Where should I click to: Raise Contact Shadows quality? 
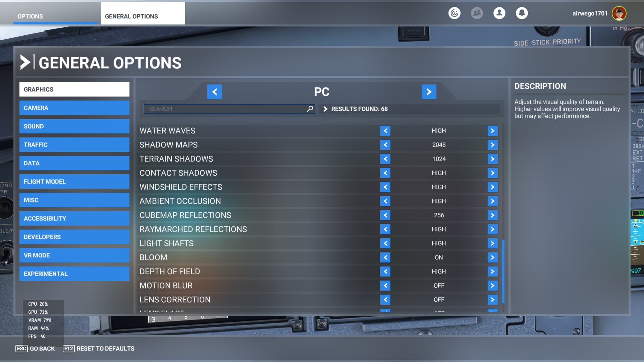pyautogui.click(x=493, y=173)
